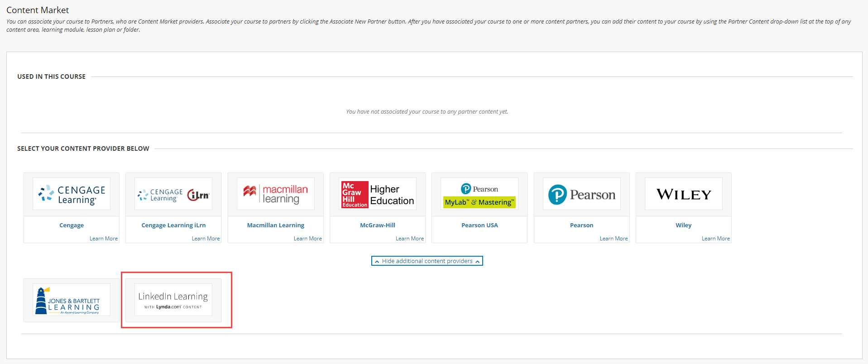Open Learn More for McGraw-Hill

(410, 239)
